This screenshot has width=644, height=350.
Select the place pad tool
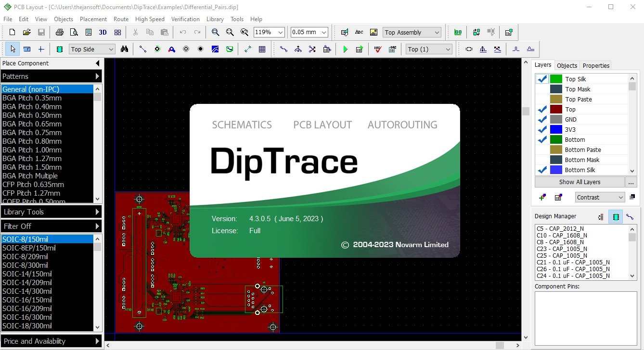pos(157,49)
